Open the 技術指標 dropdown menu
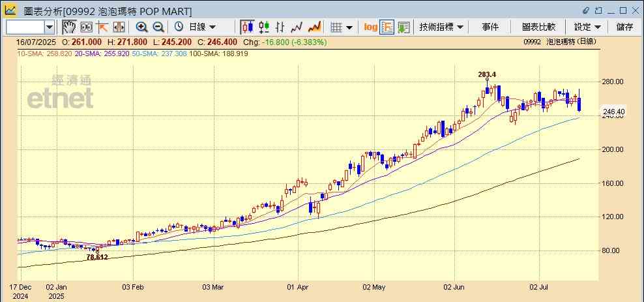 (x=441, y=27)
